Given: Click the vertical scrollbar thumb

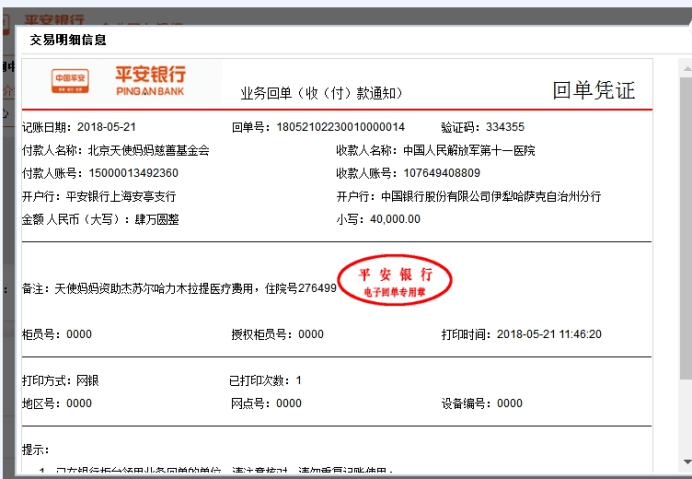Looking at the screenshot, I should click(687, 228).
